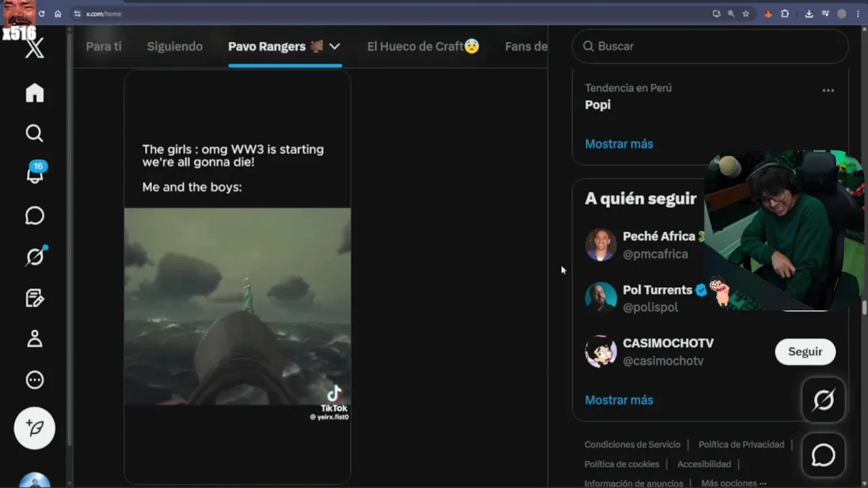This screenshot has height=488, width=868.
Task: Click the compose Post feather button
Action: pyautogui.click(x=35, y=428)
